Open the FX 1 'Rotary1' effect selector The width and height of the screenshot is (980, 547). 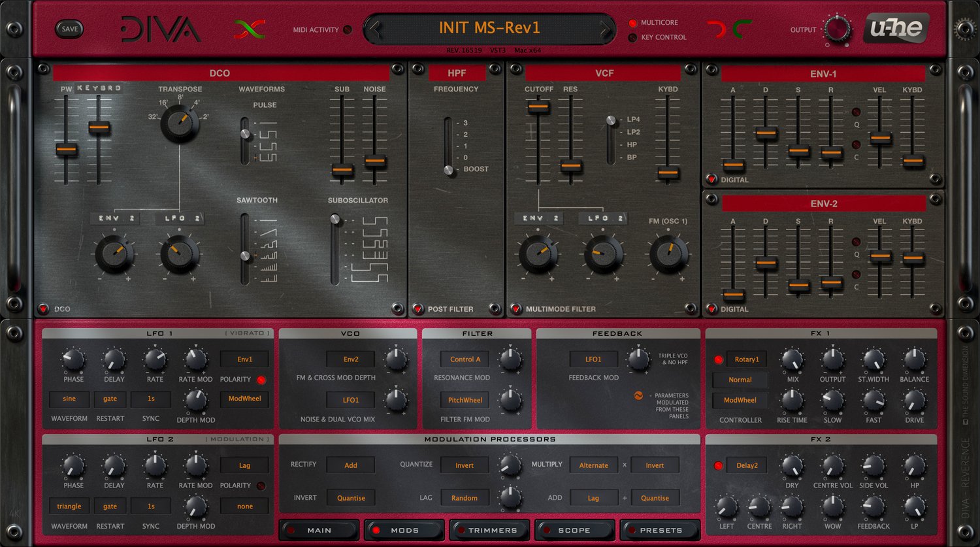747,359
